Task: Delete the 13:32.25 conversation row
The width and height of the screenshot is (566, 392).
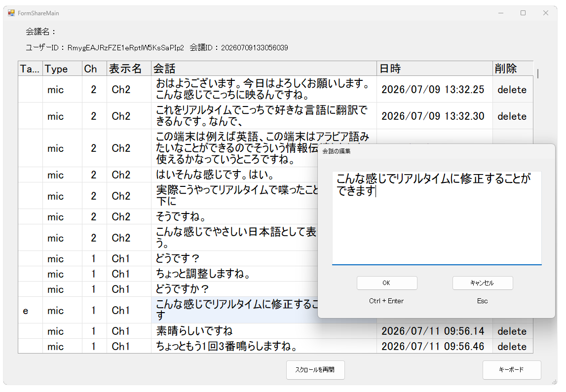Action: click(x=512, y=89)
